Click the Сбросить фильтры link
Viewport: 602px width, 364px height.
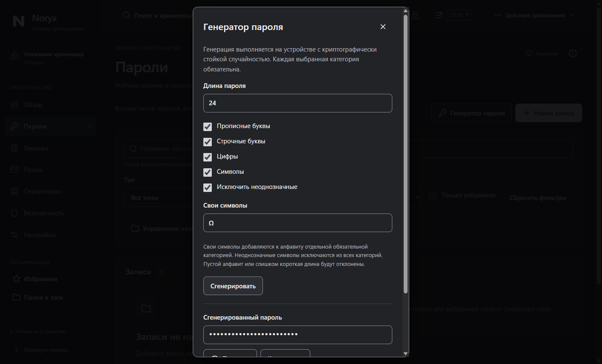(x=537, y=198)
